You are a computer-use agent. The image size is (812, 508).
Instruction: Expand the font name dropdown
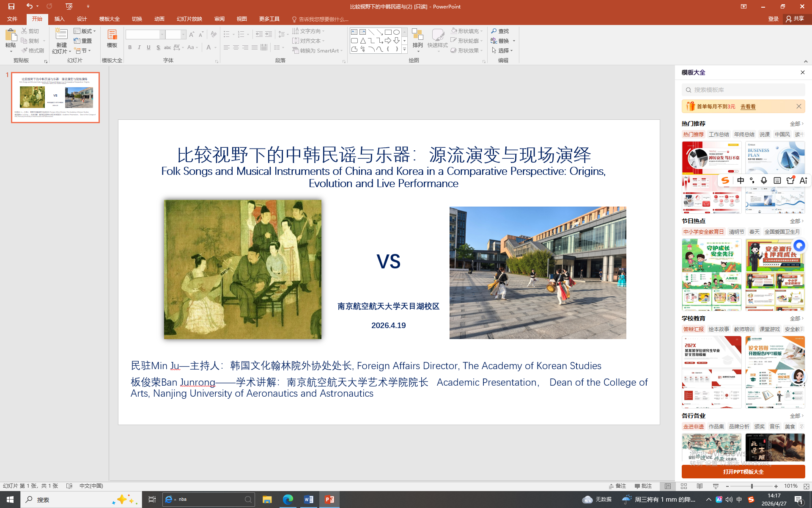tap(162, 35)
